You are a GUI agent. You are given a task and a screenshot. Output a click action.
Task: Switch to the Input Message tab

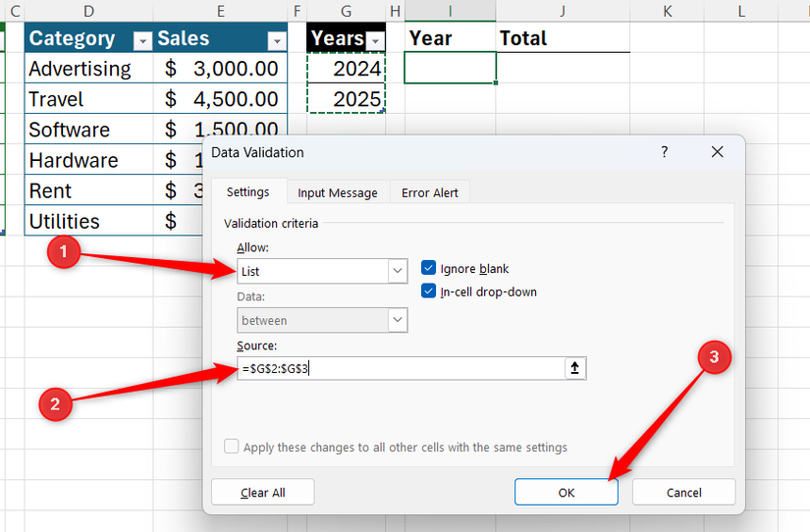[338, 192]
